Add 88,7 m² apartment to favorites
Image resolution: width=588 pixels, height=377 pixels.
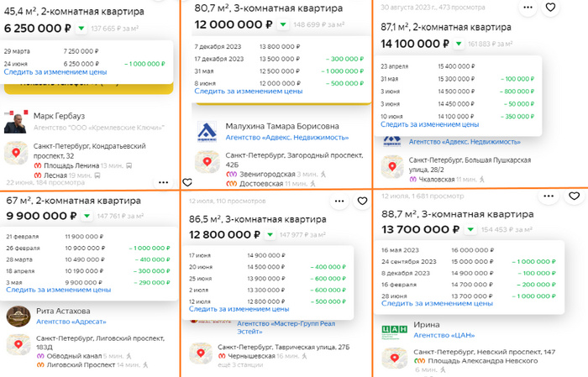574,196
